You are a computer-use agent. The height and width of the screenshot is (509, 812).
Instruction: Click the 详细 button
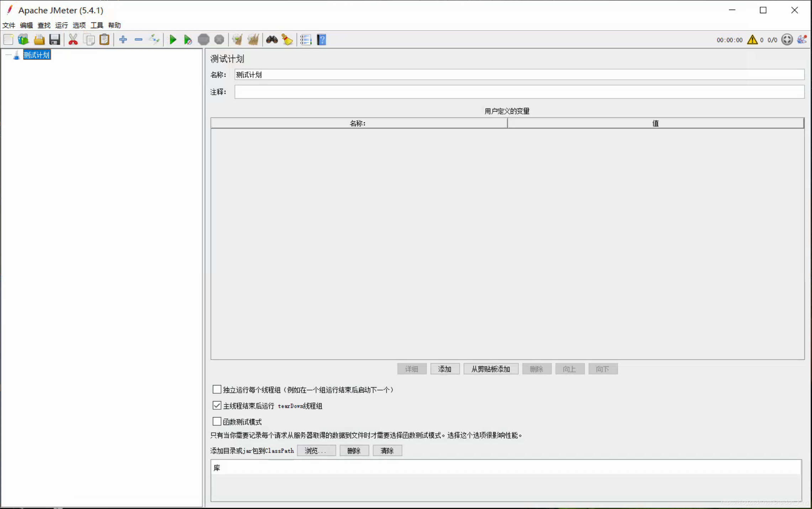click(x=412, y=369)
